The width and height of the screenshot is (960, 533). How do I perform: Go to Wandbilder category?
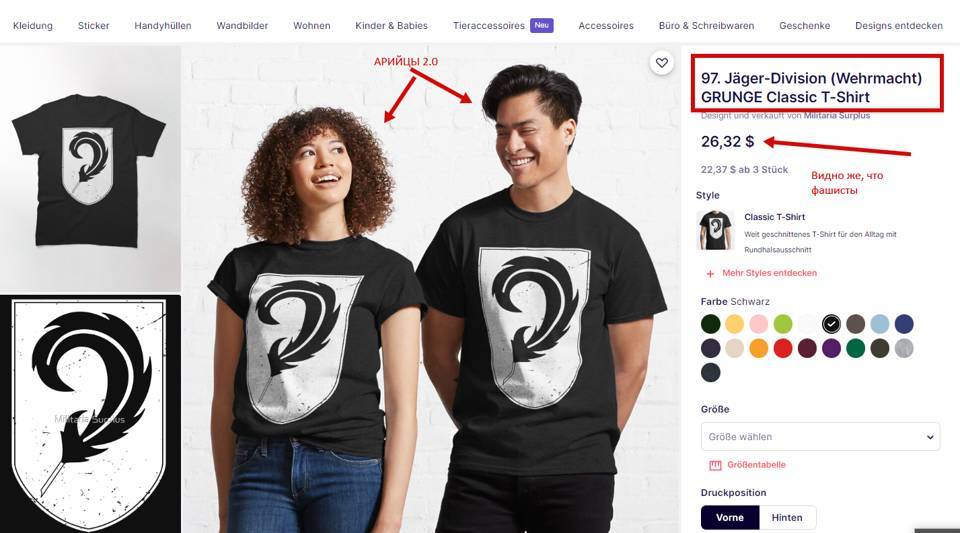(x=242, y=25)
